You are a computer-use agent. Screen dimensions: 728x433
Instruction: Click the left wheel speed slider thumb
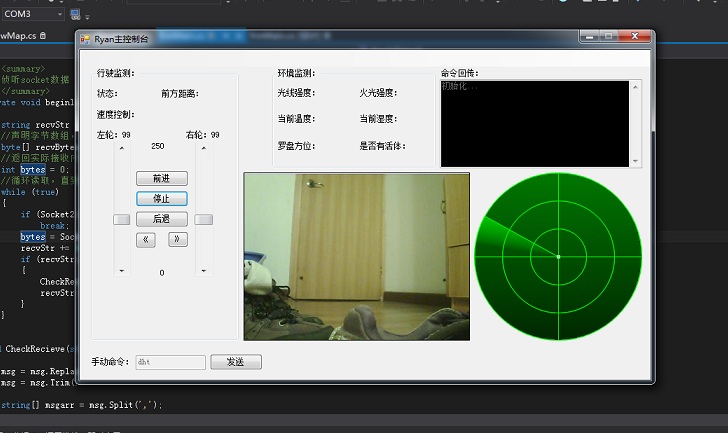122,219
